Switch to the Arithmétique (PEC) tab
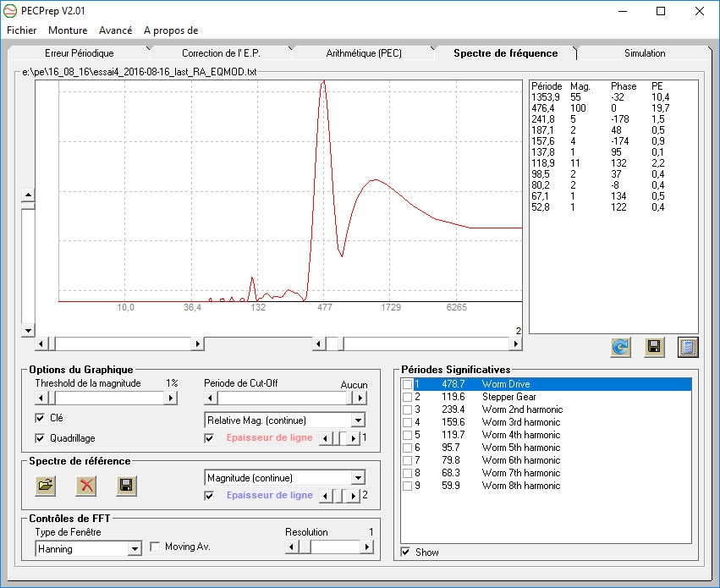The width and height of the screenshot is (720, 588). pyautogui.click(x=364, y=53)
